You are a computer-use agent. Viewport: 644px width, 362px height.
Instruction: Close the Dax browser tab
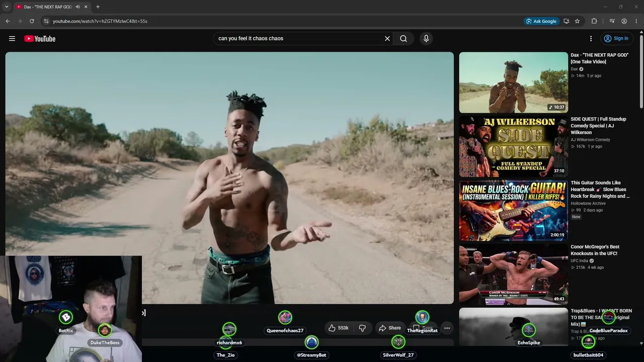86,7
